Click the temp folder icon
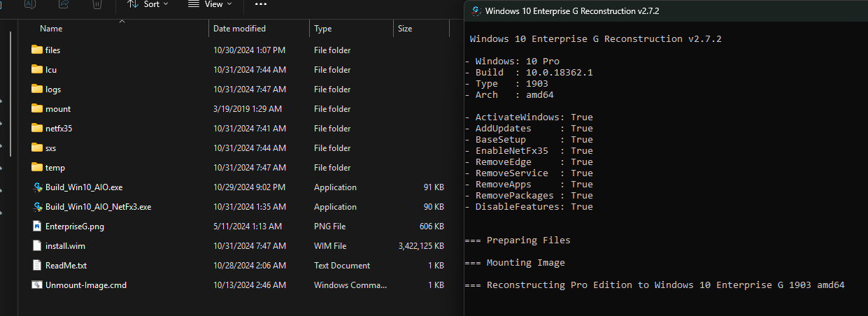Viewport: 868px width, 316px height. tap(37, 168)
